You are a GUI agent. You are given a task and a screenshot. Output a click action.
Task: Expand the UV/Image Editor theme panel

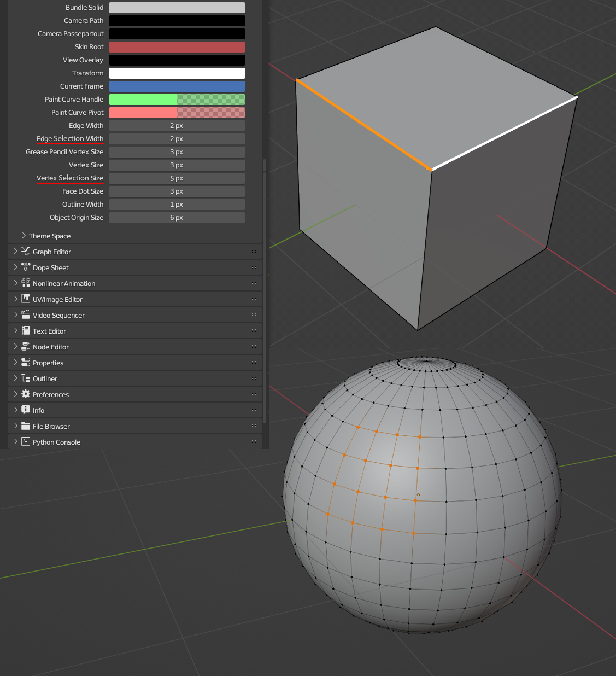coord(15,299)
